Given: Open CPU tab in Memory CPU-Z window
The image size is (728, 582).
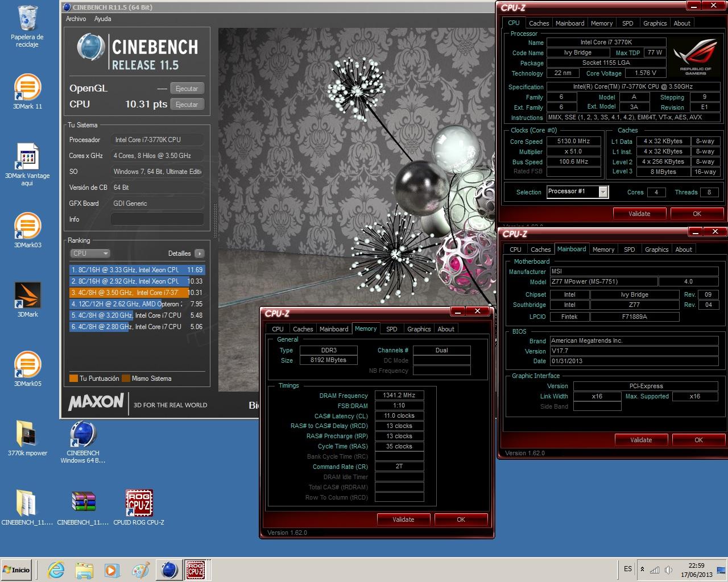Looking at the screenshot, I should pyautogui.click(x=278, y=329).
